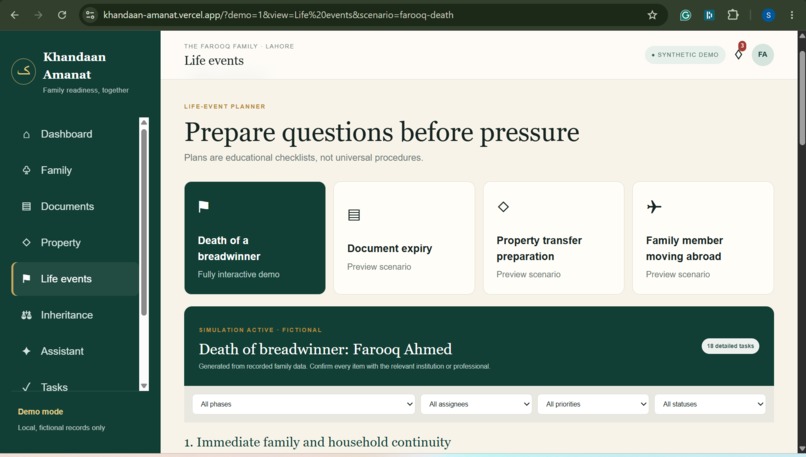Click the airplane icon on moving abroad card
The height and width of the screenshot is (457, 806).
pyautogui.click(x=654, y=207)
